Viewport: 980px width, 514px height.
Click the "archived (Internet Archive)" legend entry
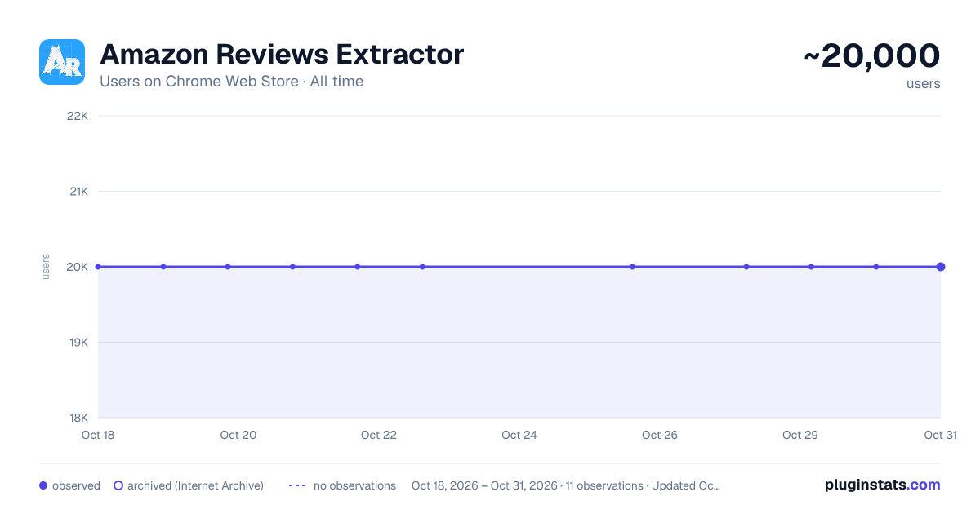point(189,485)
